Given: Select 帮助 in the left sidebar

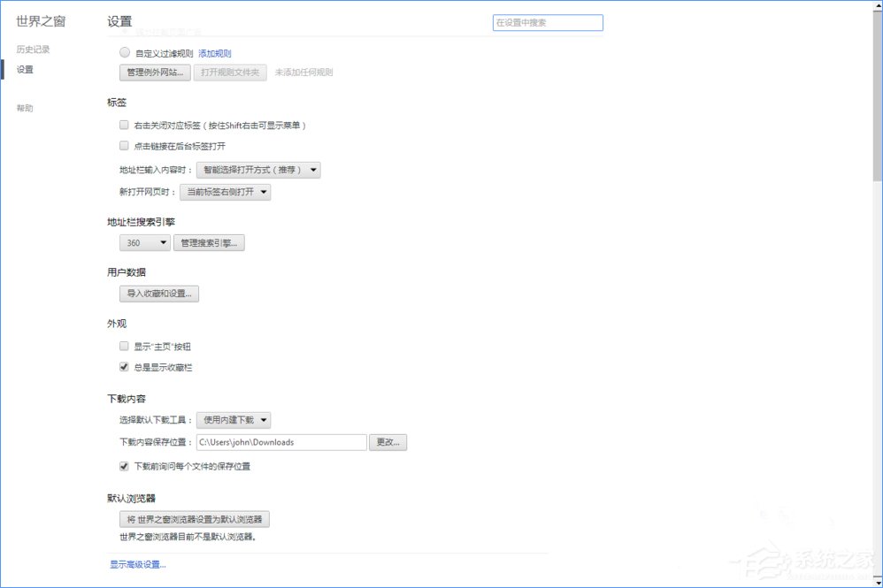Looking at the screenshot, I should [24, 107].
